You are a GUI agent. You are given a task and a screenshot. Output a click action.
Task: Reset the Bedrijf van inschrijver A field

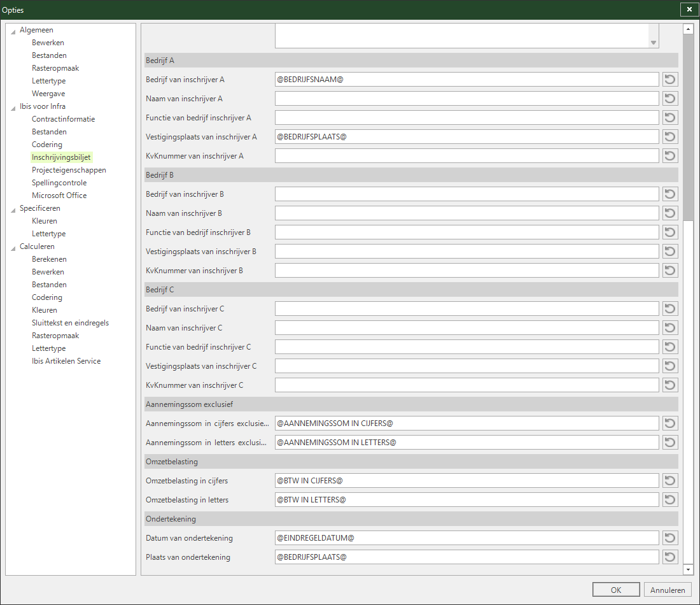pyautogui.click(x=669, y=80)
